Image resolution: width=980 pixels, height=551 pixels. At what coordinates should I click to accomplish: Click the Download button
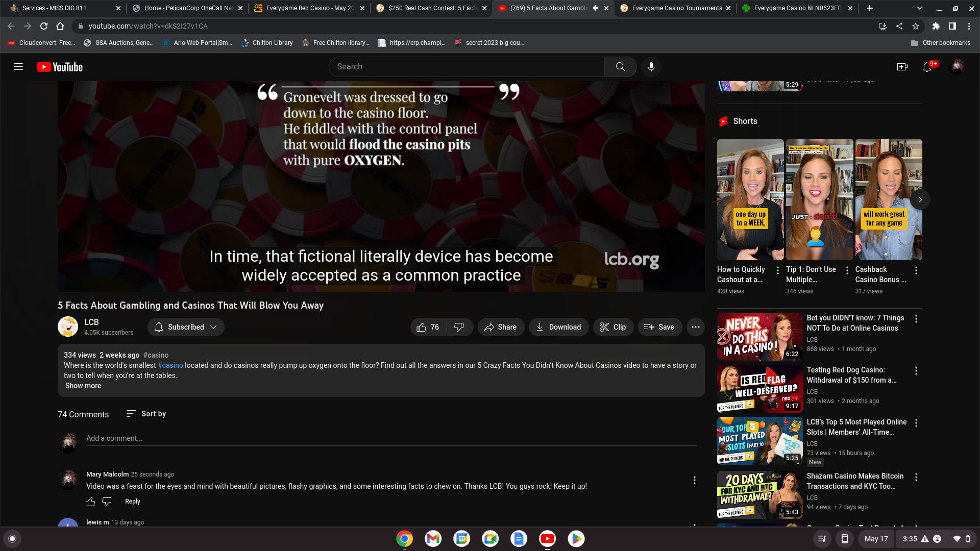558,327
